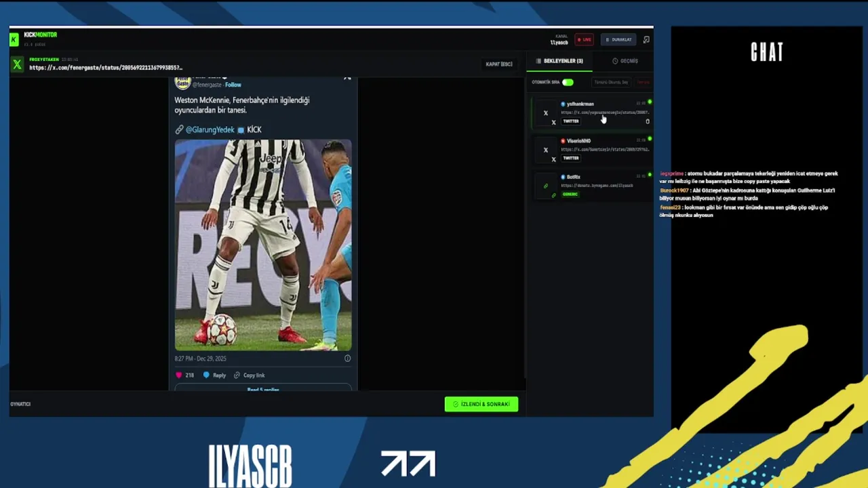Image resolution: width=868 pixels, height=488 pixels.
Task: Open the donate.bynogame.com link in BotRix item
Action: click(x=597, y=186)
